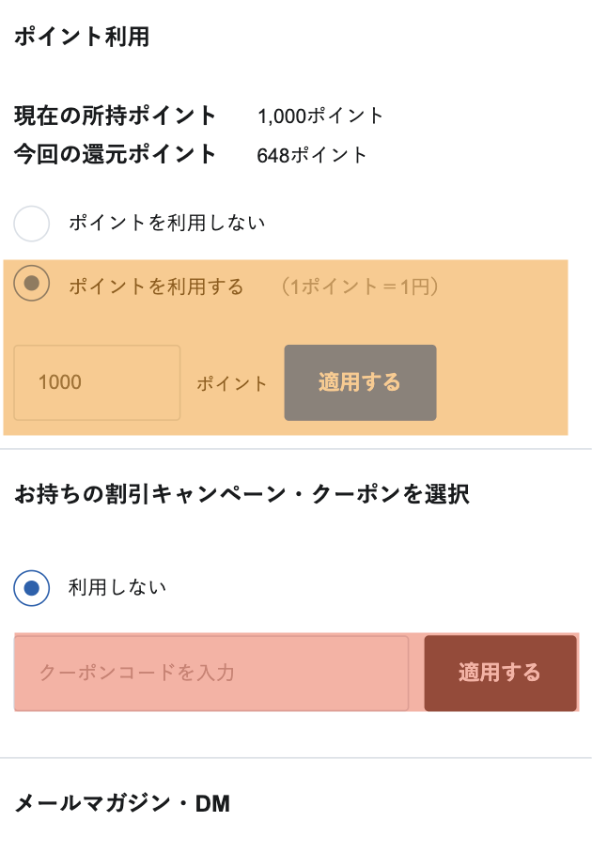Click the ポイント利用 section heading
The image size is (592, 868).
click(x=82, y=37)
